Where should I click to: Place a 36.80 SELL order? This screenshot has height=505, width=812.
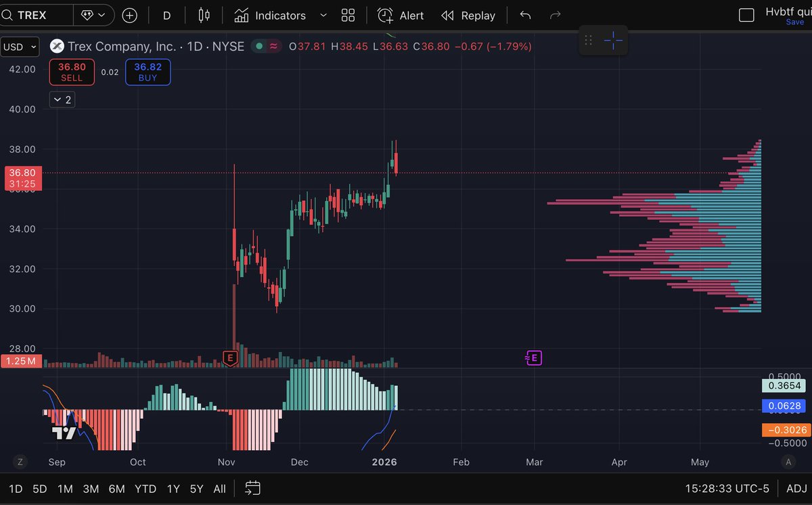coord(72,72)
